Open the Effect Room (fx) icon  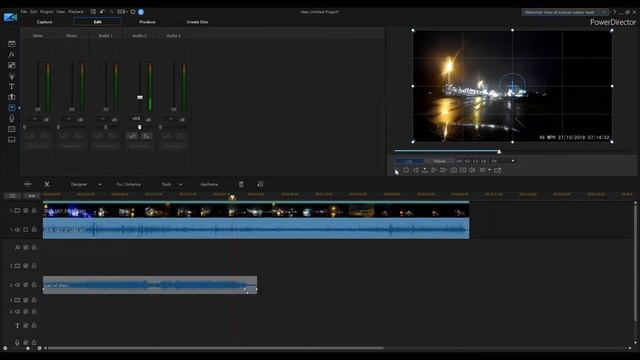click(11, 54)
